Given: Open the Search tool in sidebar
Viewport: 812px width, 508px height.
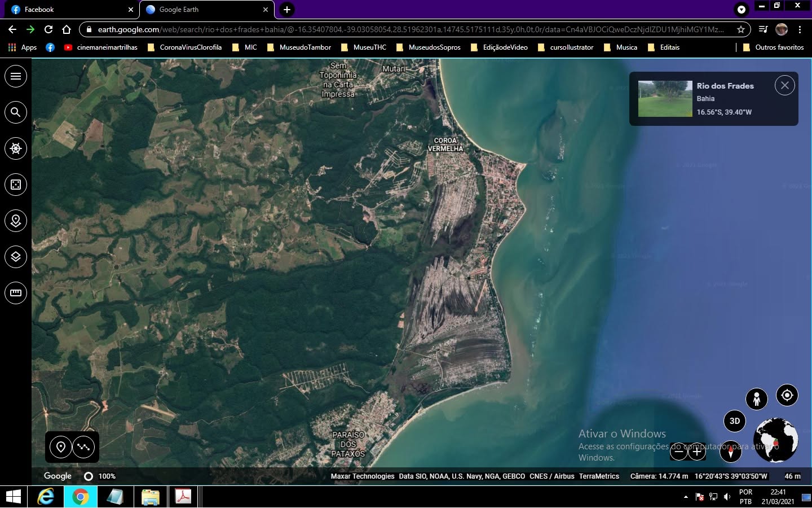Looking at the screenshot, I should point(16,112).
